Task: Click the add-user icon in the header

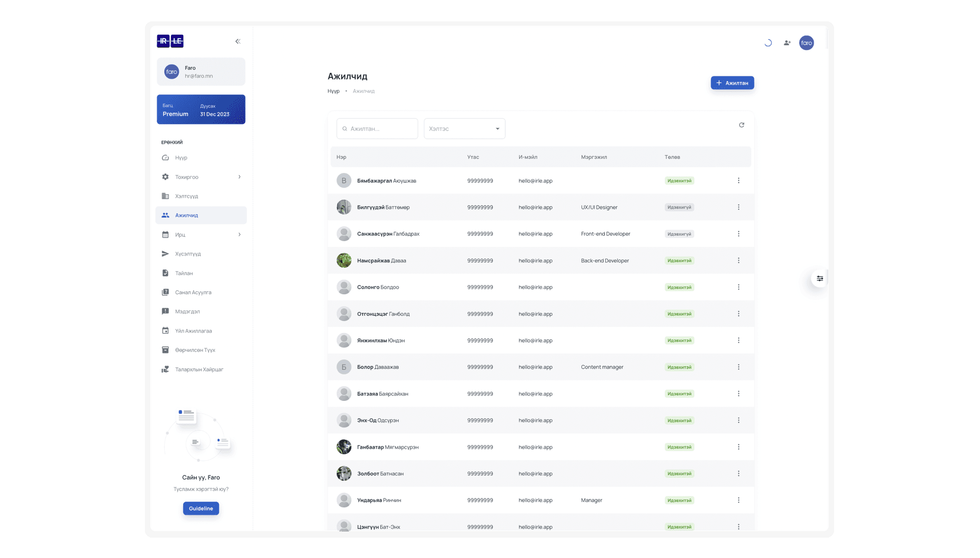Action: pyautogui.click(x=787, y=43)
